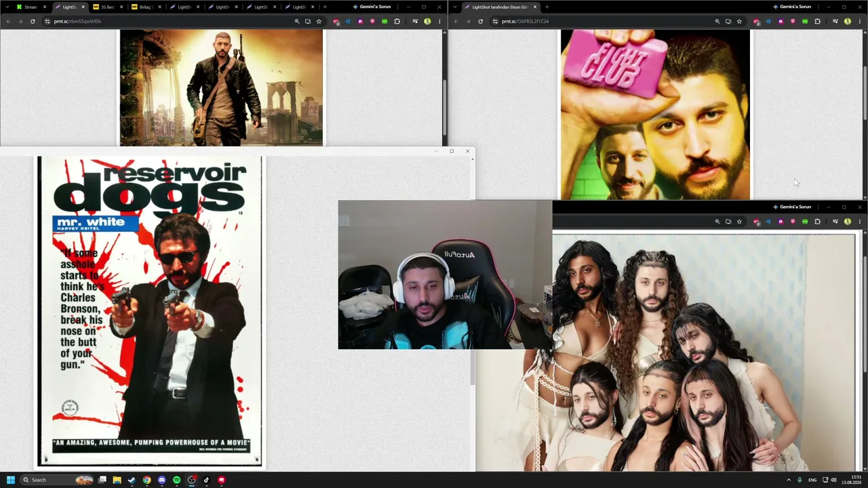Close the Stream tab
The image size is (868, 488).
pyautogui.click(x=44, y=7)
